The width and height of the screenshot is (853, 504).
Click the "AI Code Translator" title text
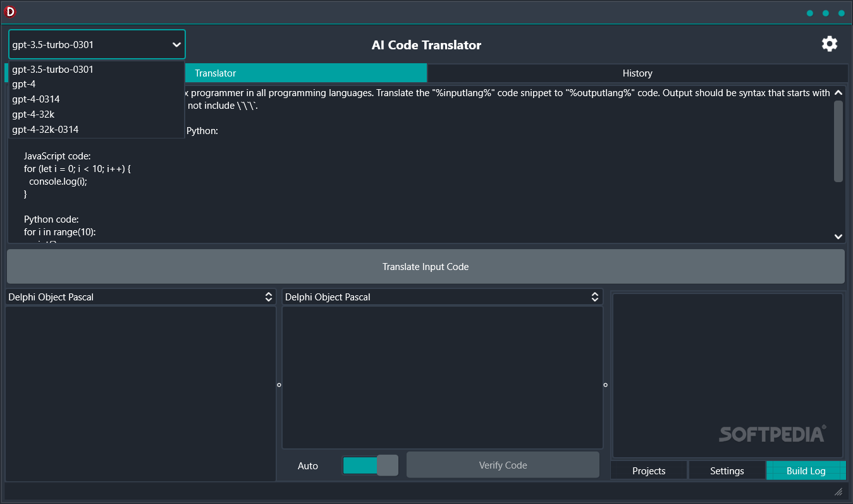tap(426, 45)
